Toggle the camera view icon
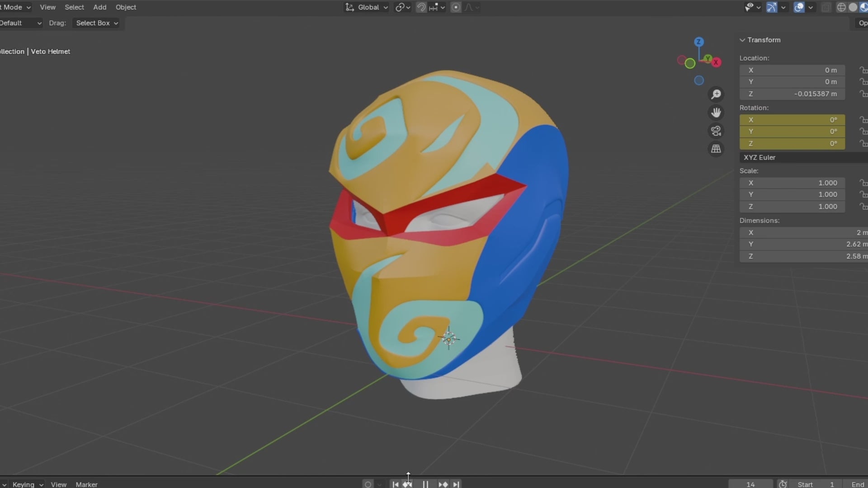 (716, 131)
